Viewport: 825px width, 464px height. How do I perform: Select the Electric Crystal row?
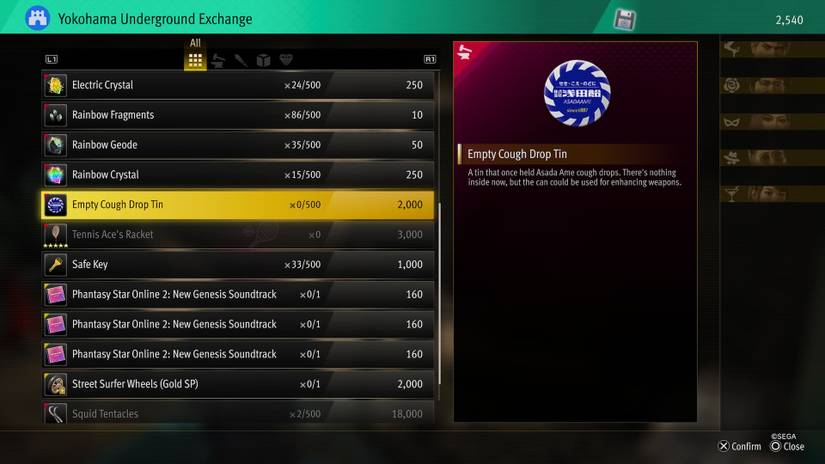coord(238,85)
